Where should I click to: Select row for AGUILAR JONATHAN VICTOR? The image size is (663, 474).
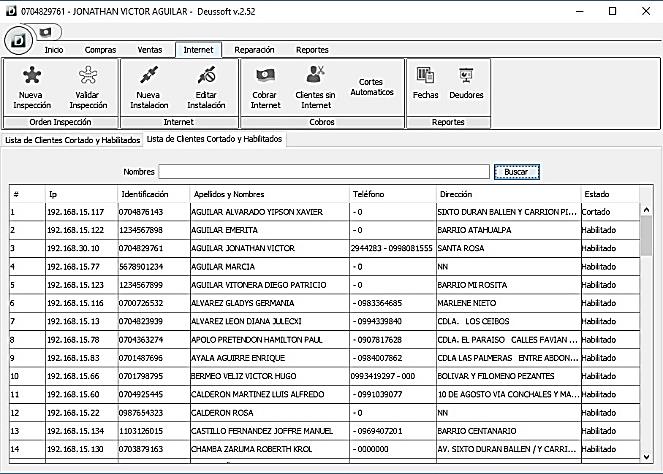click(x=242, y=248)
